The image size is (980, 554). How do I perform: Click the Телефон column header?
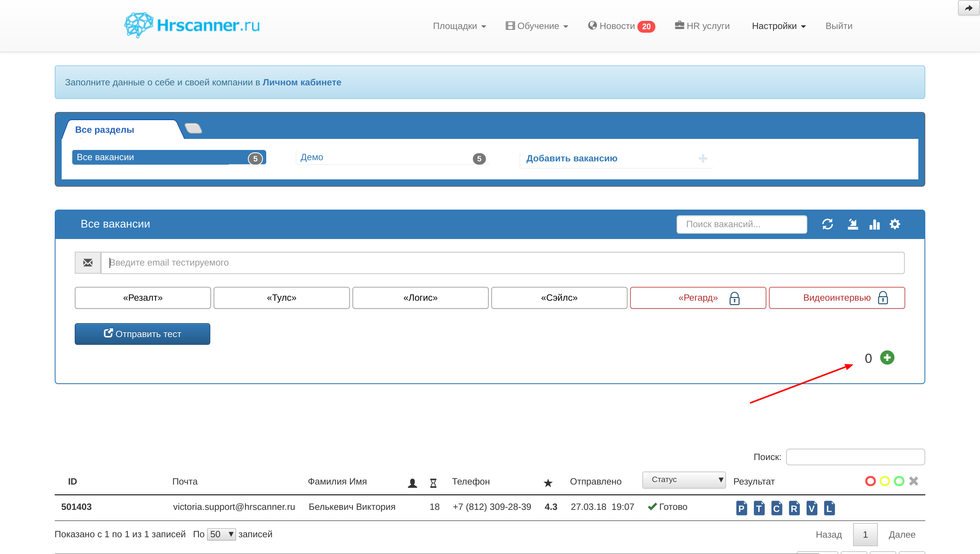coord(471,482)
